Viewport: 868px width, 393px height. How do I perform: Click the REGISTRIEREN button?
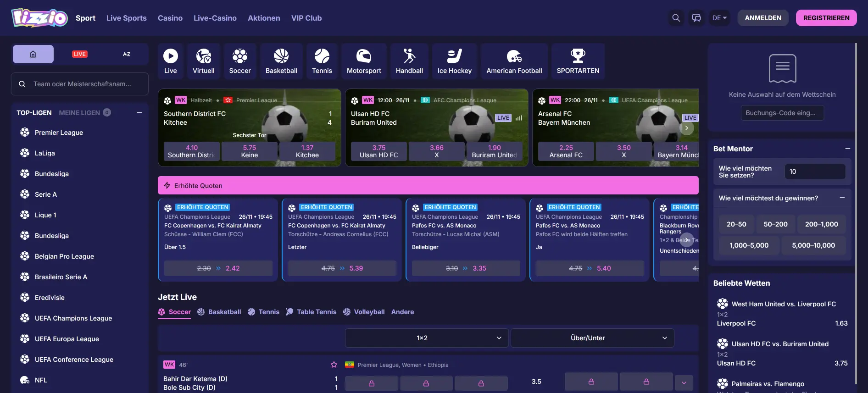point(826,18)
